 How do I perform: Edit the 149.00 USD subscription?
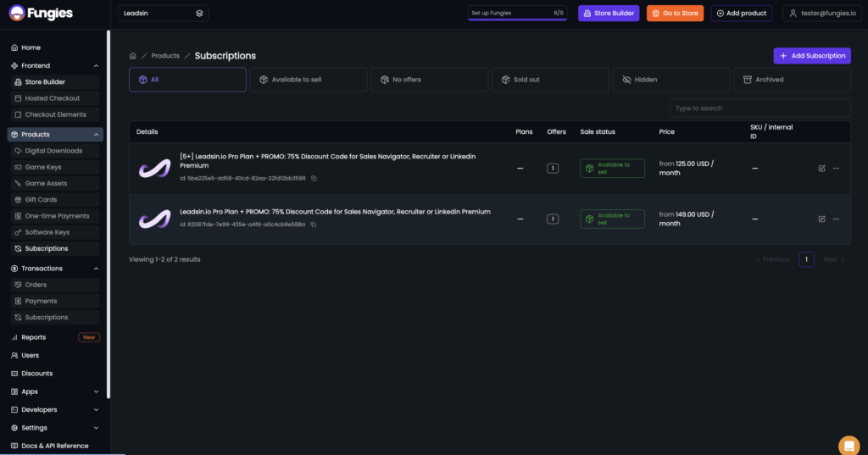coord(821,219)
